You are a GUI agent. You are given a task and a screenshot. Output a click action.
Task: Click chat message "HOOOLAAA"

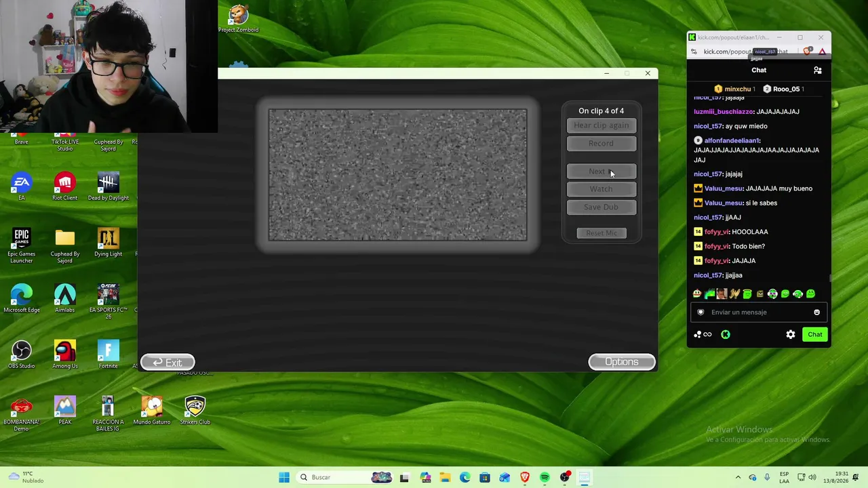coord(750,232)
